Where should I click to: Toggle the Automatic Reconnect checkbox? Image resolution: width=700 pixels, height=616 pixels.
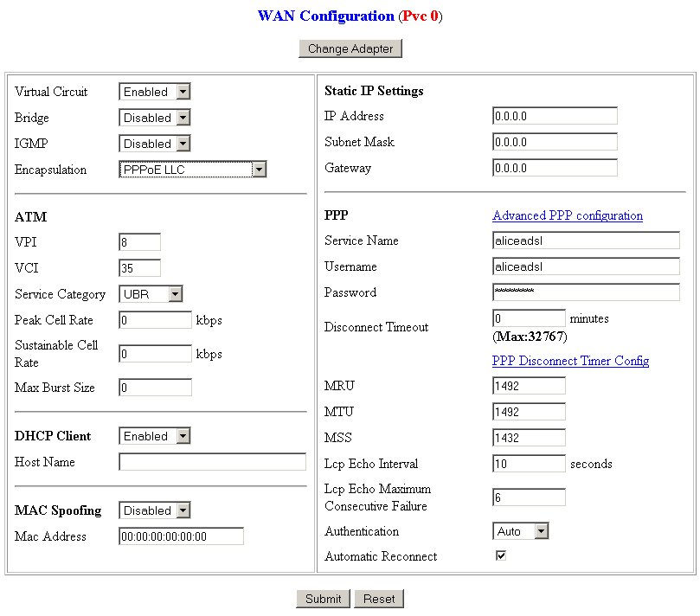[501, 555]
